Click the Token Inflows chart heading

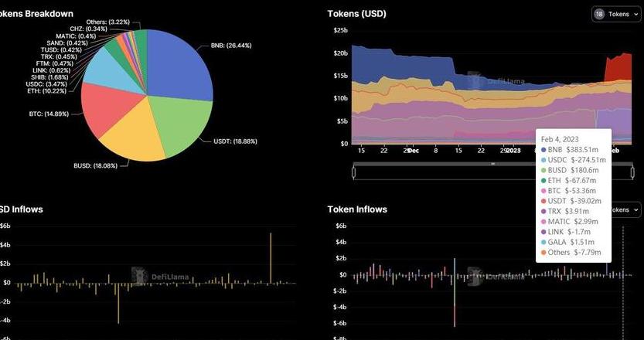click(x=357, y=209)
